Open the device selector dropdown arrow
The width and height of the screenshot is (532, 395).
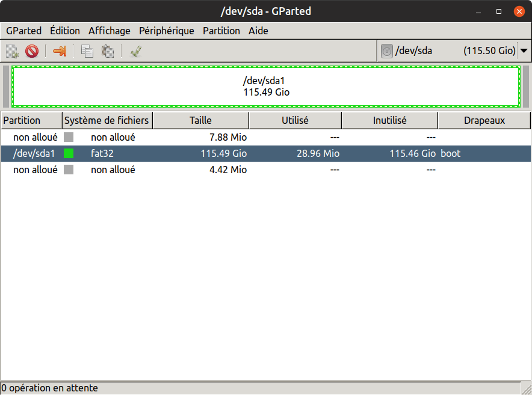[x=524, y=51]
